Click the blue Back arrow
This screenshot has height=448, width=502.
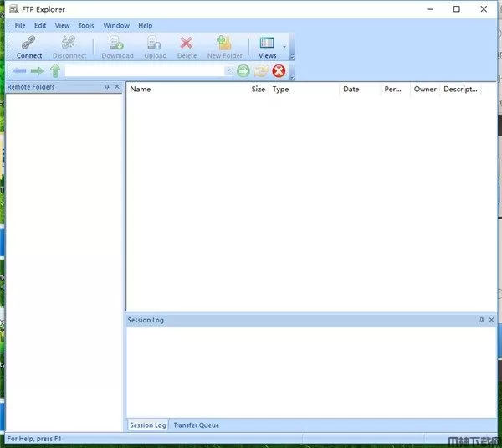coord(19,71)
